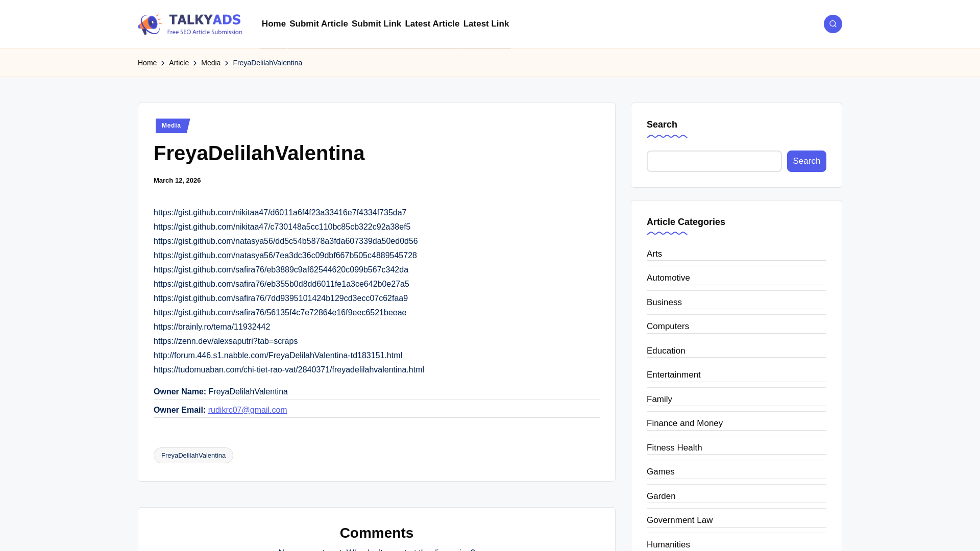Click the Media category badge
Image resolution: width=980 pixels, height=551 pixels.
(x=171, y=126)
